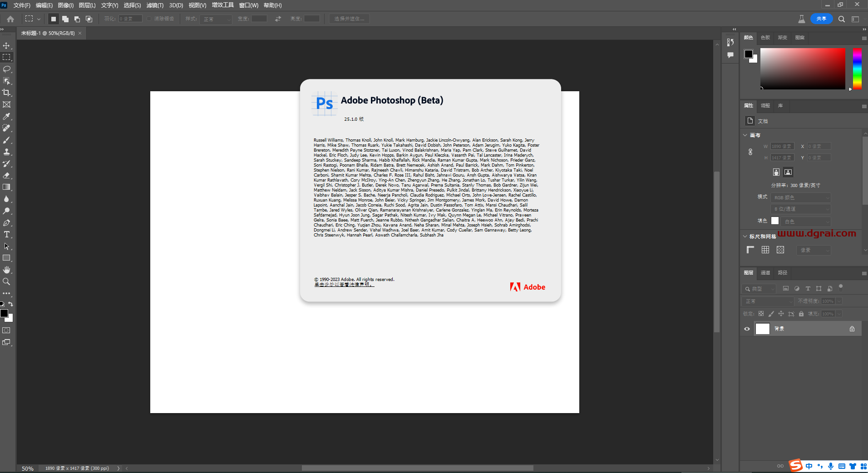Open the 滤镜(T) menu
Viewport: 868px width, 473px height.
point(155,5)
